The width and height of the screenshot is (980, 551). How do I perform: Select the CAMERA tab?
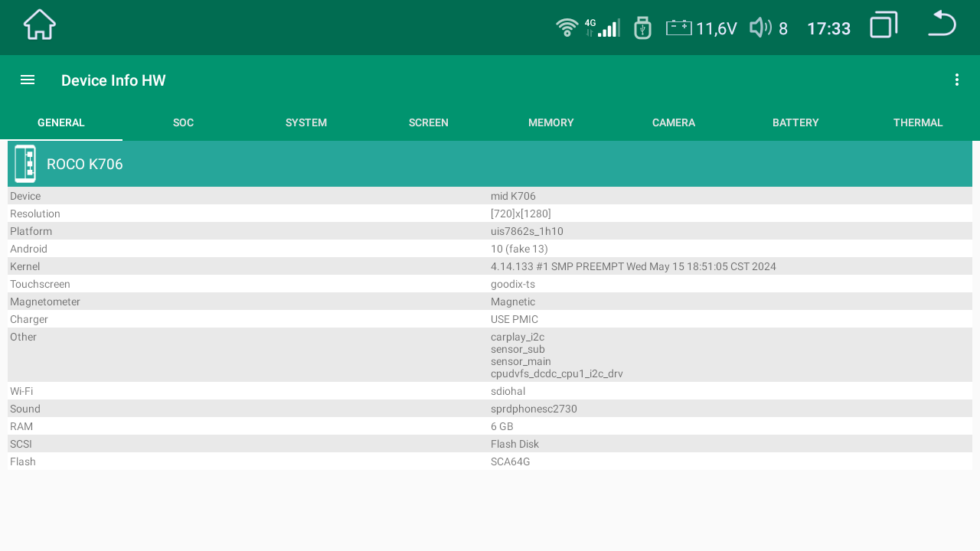coord(674,122)
